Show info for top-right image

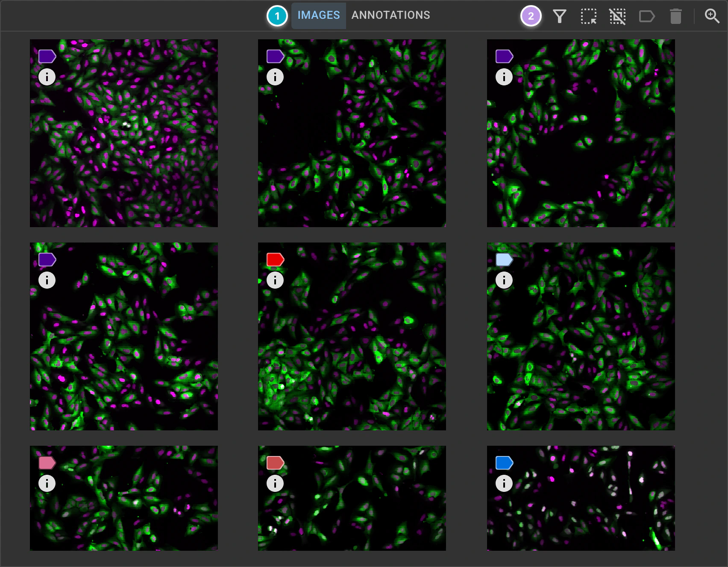(504, 77)
